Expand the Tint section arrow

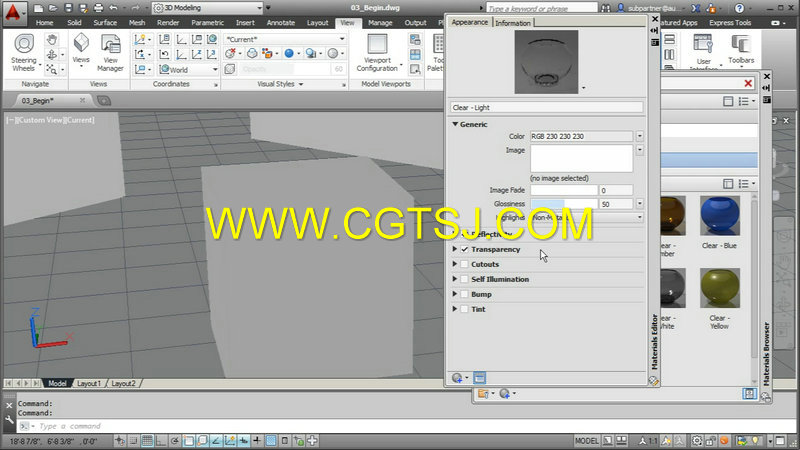coord(455,309)
